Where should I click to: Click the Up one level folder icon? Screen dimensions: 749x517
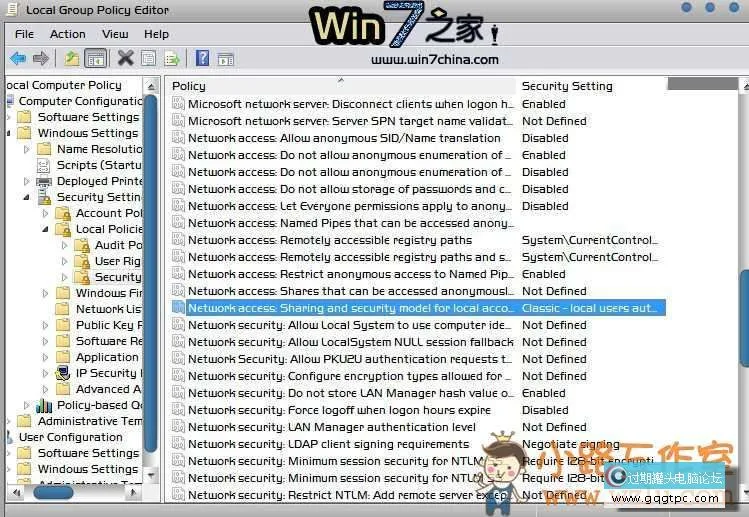(x=72, y=59)
